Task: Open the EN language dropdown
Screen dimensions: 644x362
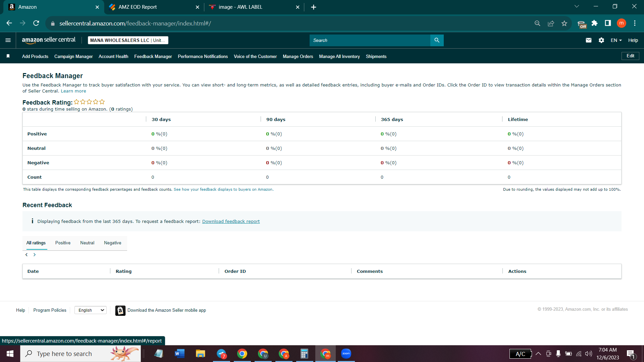Action: coord(616,40)
